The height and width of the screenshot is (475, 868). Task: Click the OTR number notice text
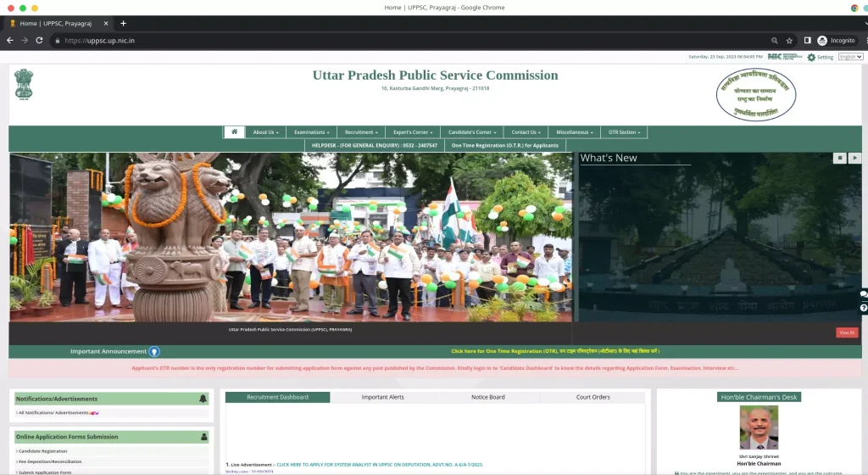435,368
